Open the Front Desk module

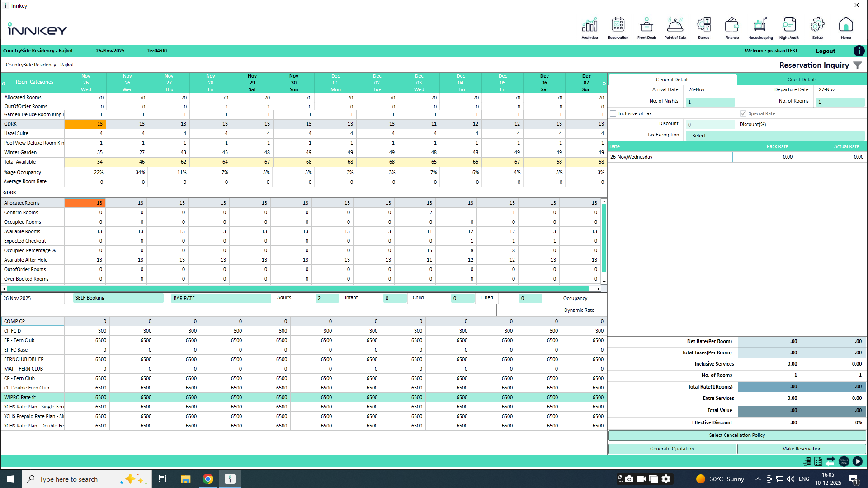point(646,28)
